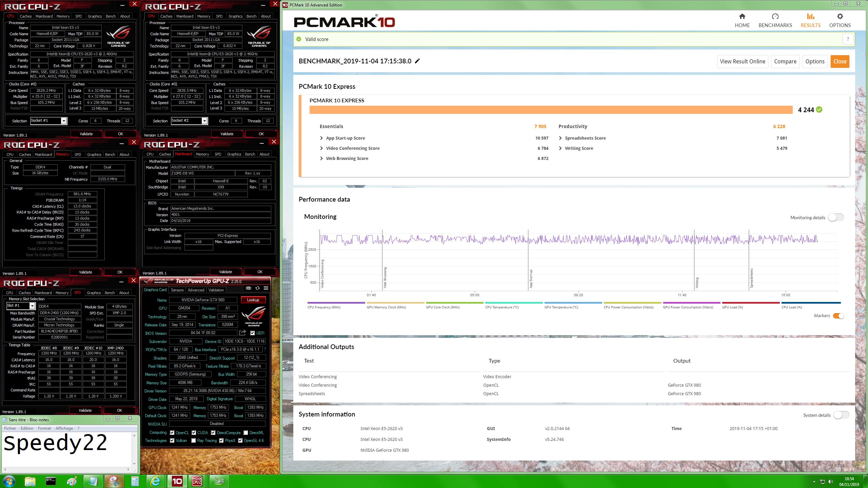The height and width of the screenshot is (488, 868).
Task: Open File Explorer from taskbar
Action: (x=30, y=481)
